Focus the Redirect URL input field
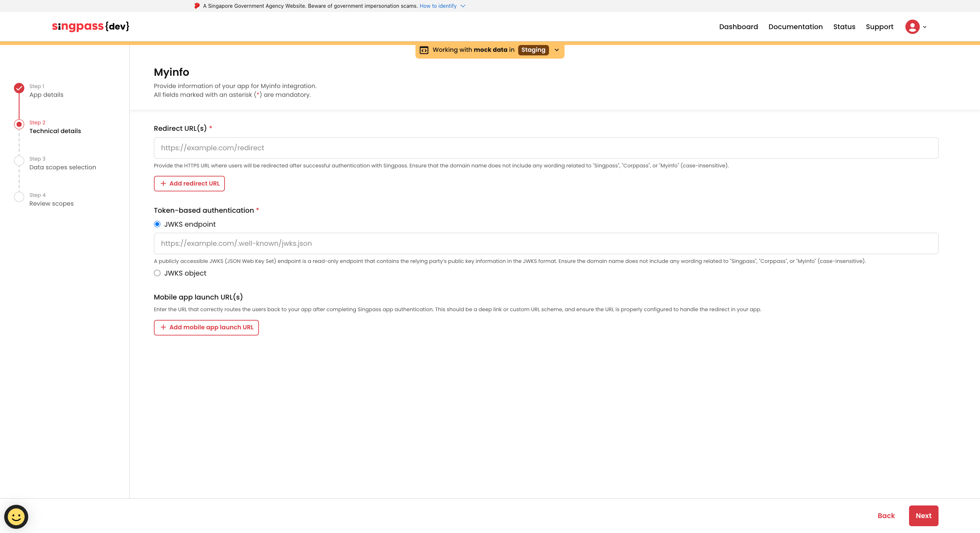Image resolution: width=980 pixels, height=533 pixels. [545, 148]
